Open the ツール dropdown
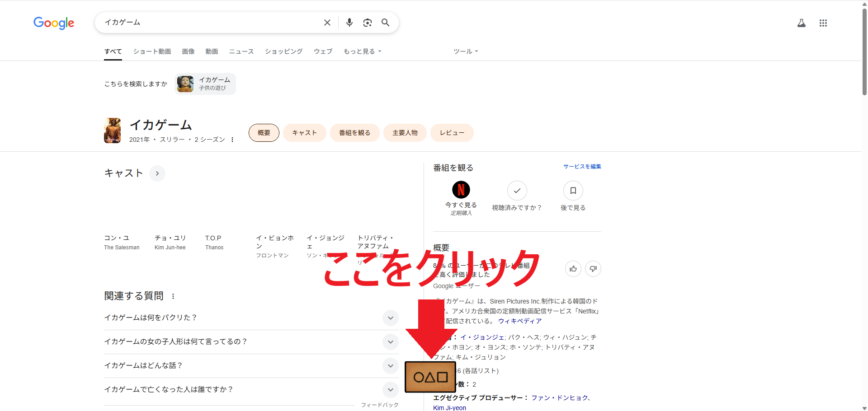This screenshot has width=868, height=411. pyautogui.click(x=466, y=51)
